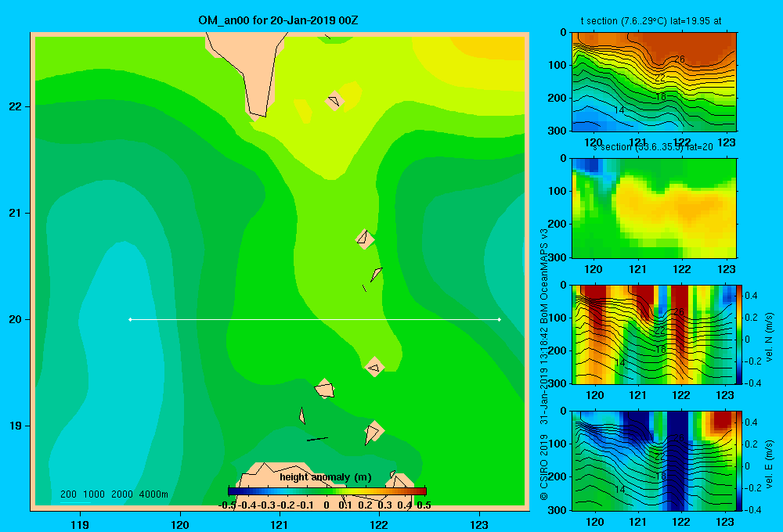Click contour label 14 in the t section plot
The image size is (783, 532).
(x=619, y=110)
